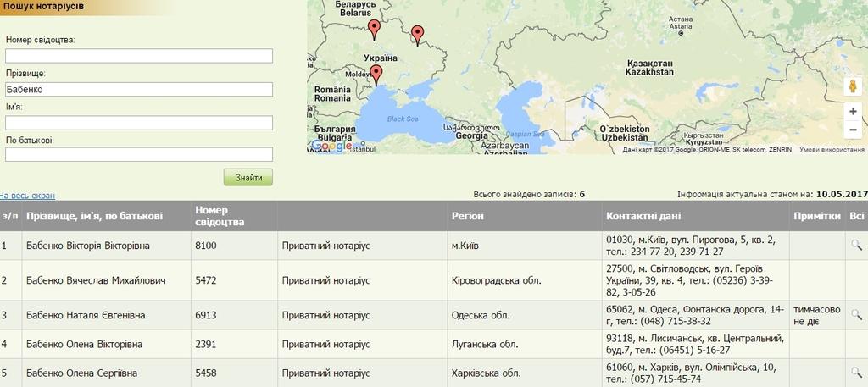Click into the Ім'я input field

139,123
